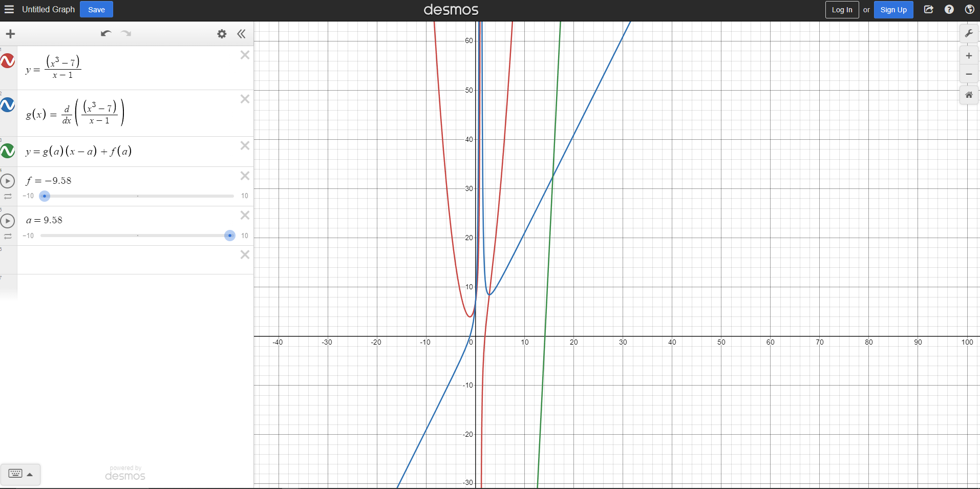The image size is (980, 489).
Task: Save the Untitled Graph
Action: pyautogui.click(x=96, y=10)
